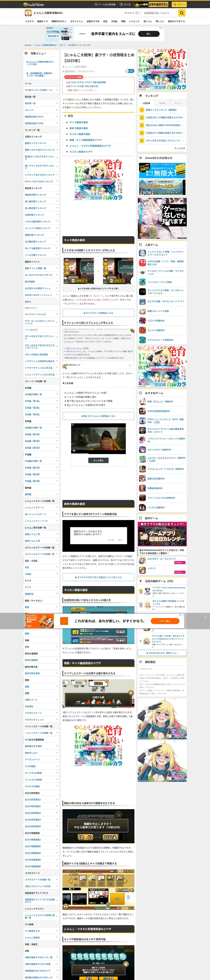Click the 死にたてにゃんこの評価はこちら button
This screenshot has width=210, height=980.
pos(98,416)
